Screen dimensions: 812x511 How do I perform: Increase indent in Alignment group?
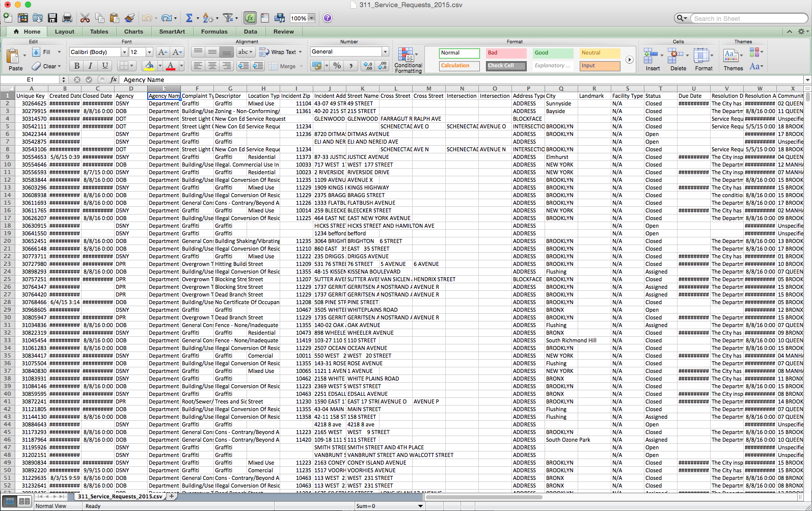pos(258,66)
